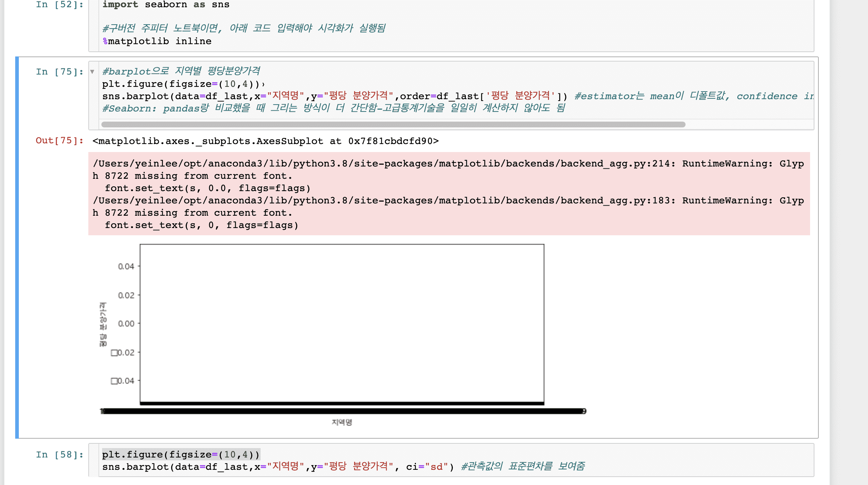Select the In [75] cell prompt
The image size is (868, 485).
tap(59, 72)
